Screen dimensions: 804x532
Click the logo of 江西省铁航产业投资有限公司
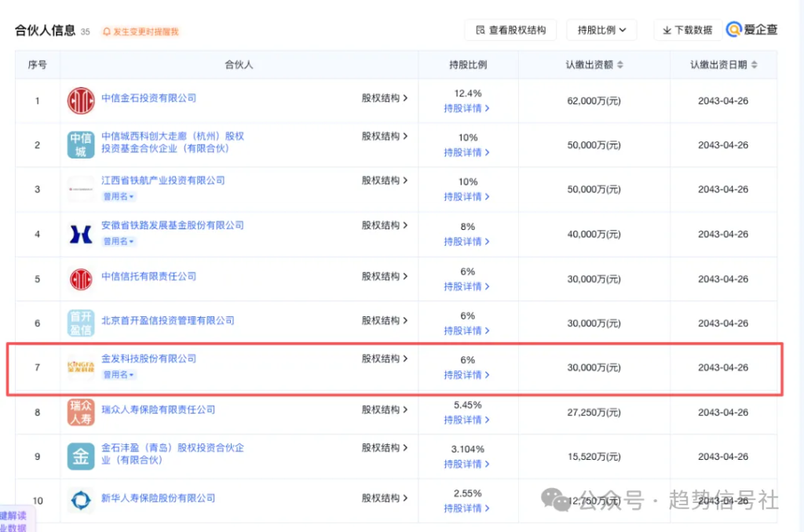pyautogui.click(x=81, y=189)
